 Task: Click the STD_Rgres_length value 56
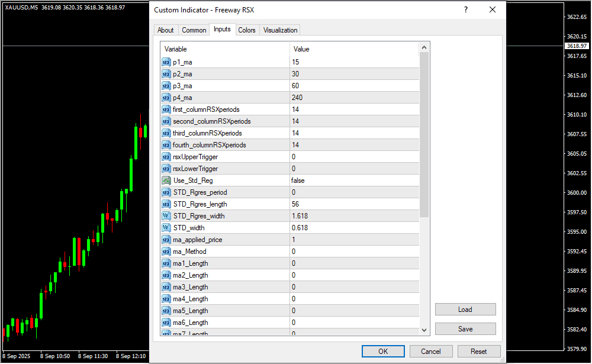(295, 204)
